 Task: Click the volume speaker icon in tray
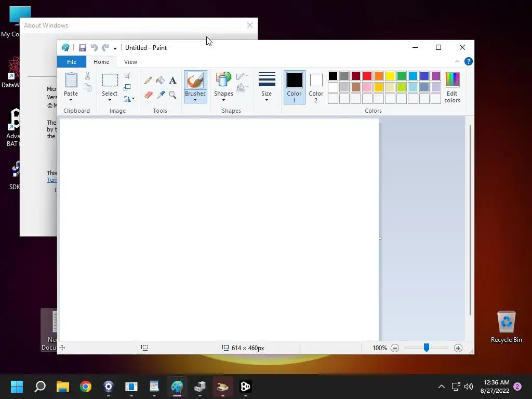click(469, 387)
